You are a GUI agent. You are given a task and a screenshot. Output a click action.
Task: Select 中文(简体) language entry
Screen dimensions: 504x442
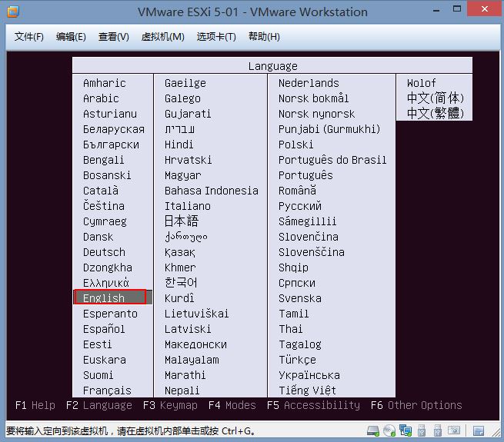tap(436, 98)
